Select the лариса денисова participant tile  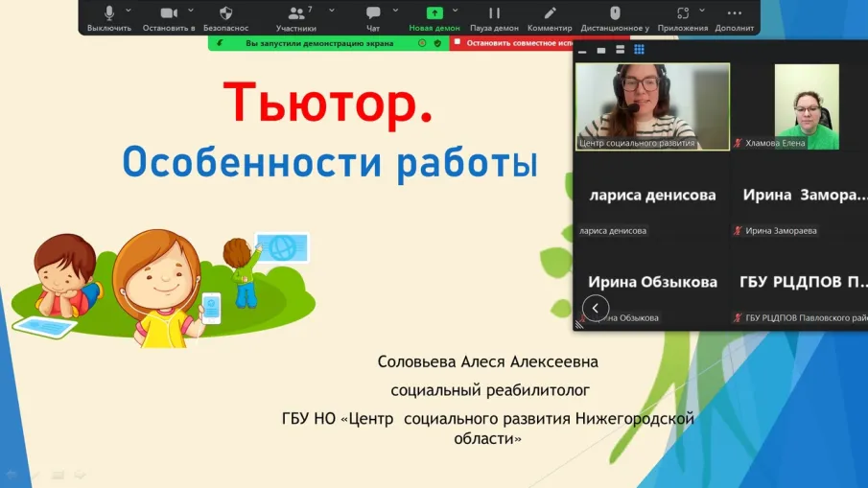pyautogui.click(x=652, y=195)
